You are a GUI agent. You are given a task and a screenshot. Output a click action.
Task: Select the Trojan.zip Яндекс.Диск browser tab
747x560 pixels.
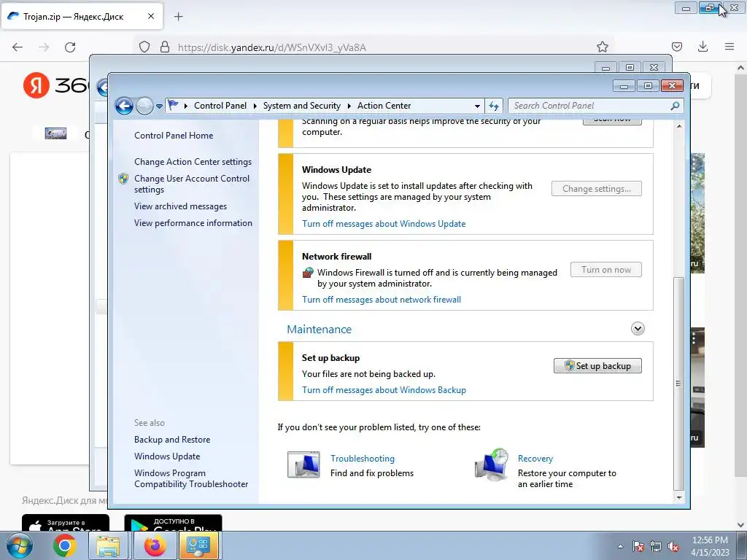pyautogui.click(x=82, y=16)
